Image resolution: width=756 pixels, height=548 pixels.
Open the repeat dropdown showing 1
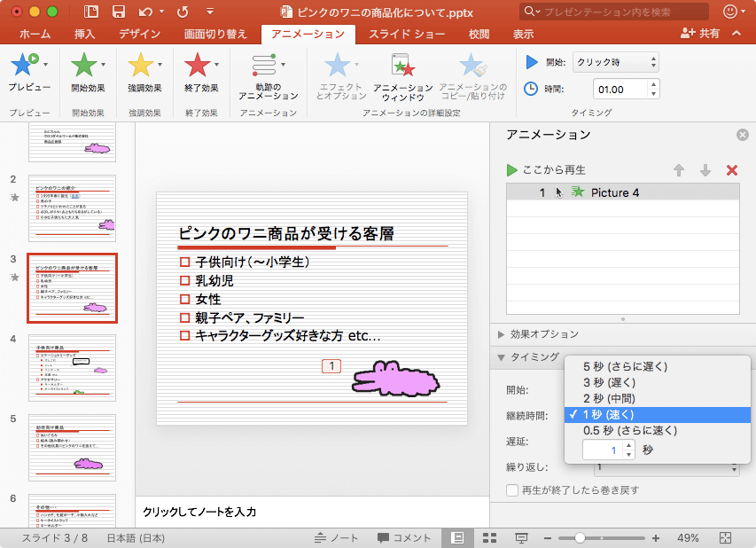tap(666, 467)
